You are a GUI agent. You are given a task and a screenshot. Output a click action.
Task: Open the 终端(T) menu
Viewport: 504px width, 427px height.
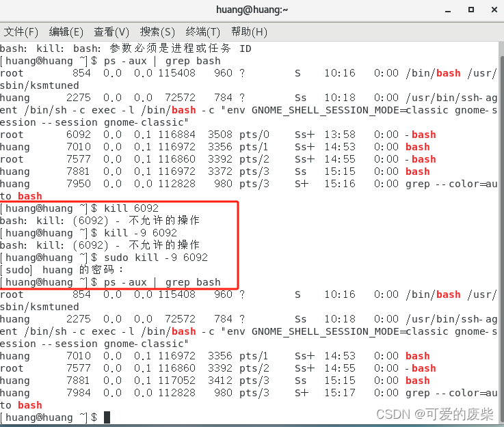pyautogui.click(x=202, y=32)
